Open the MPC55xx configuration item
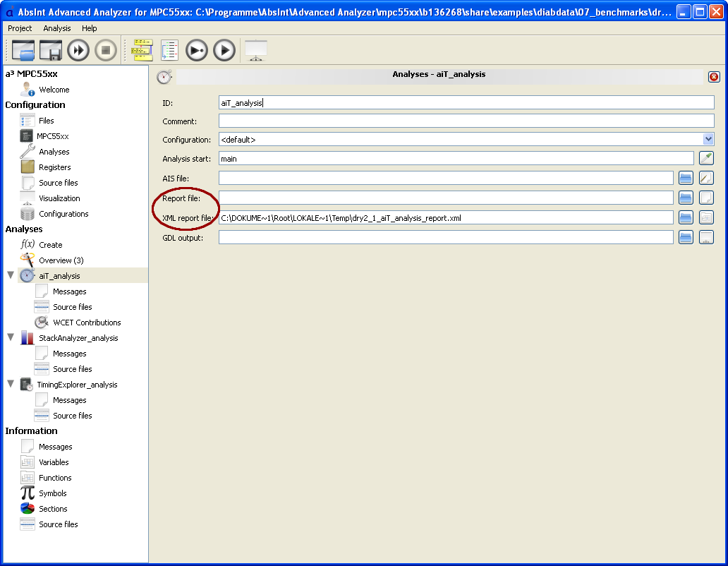The width and height of the screenshot is (728, 566). pos(44,136)
